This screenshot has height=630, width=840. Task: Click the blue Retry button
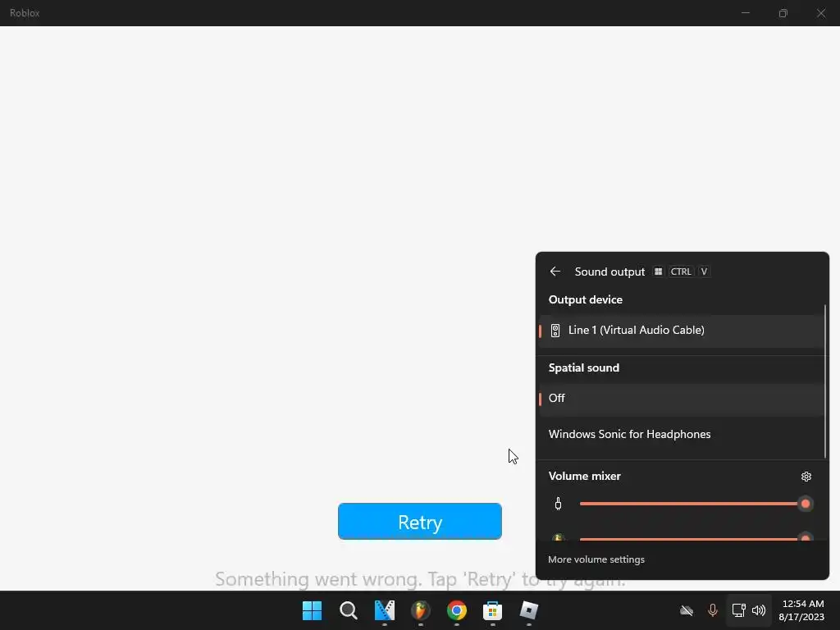point(419,521)
